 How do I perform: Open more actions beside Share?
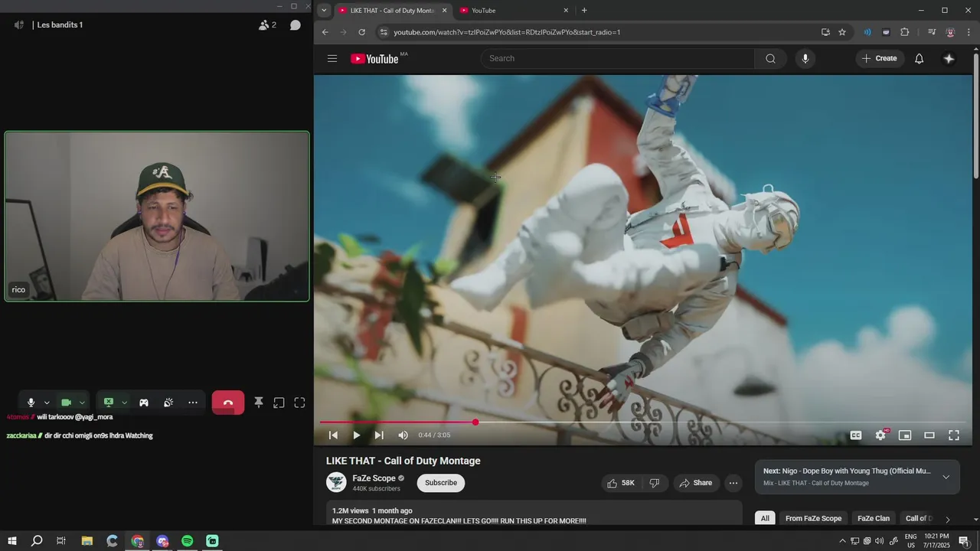click(733, 483)
